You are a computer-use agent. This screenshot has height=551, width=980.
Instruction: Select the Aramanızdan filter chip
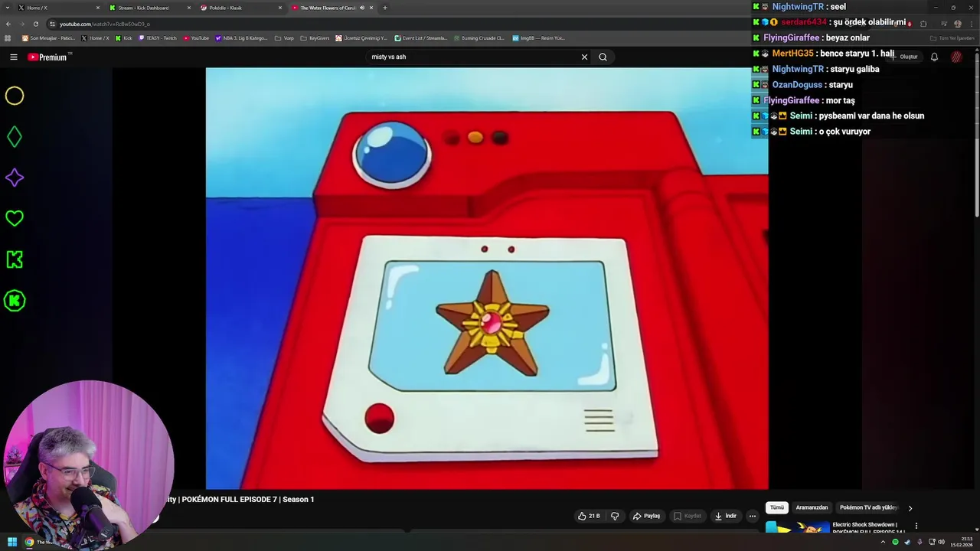point(812,507)
